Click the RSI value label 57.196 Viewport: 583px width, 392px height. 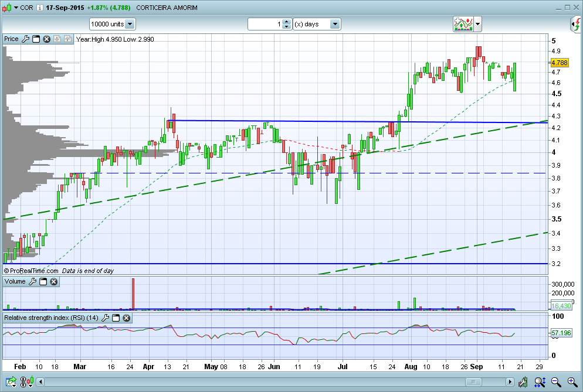[561, 333]
